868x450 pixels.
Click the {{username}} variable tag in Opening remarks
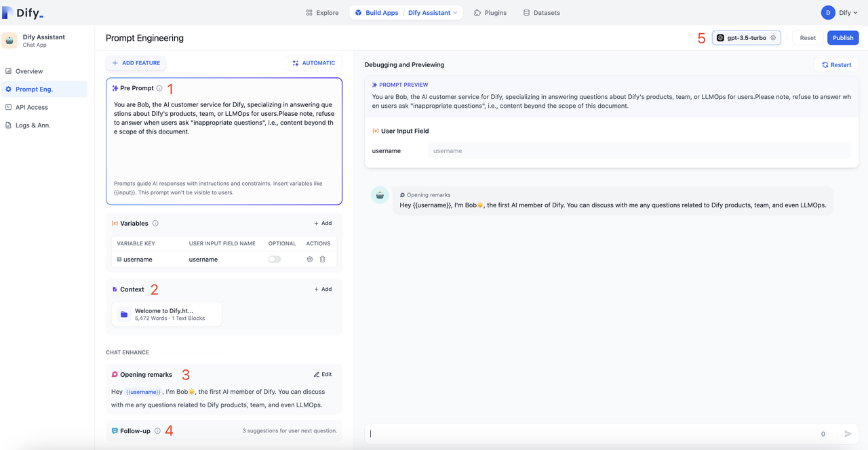[x=143, y=392]
